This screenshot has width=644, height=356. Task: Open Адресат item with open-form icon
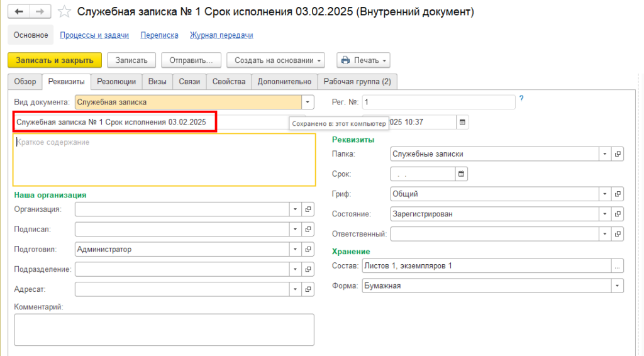[x=308, y=289]
